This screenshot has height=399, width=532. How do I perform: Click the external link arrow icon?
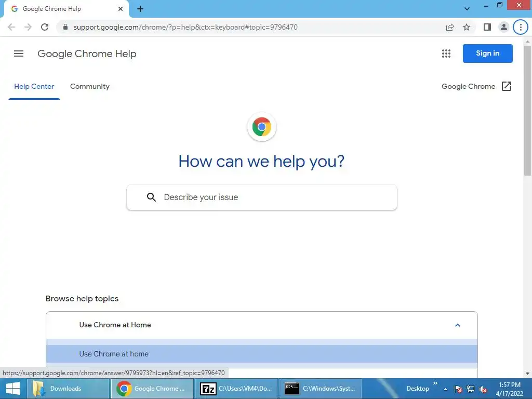tap(506, 86)
